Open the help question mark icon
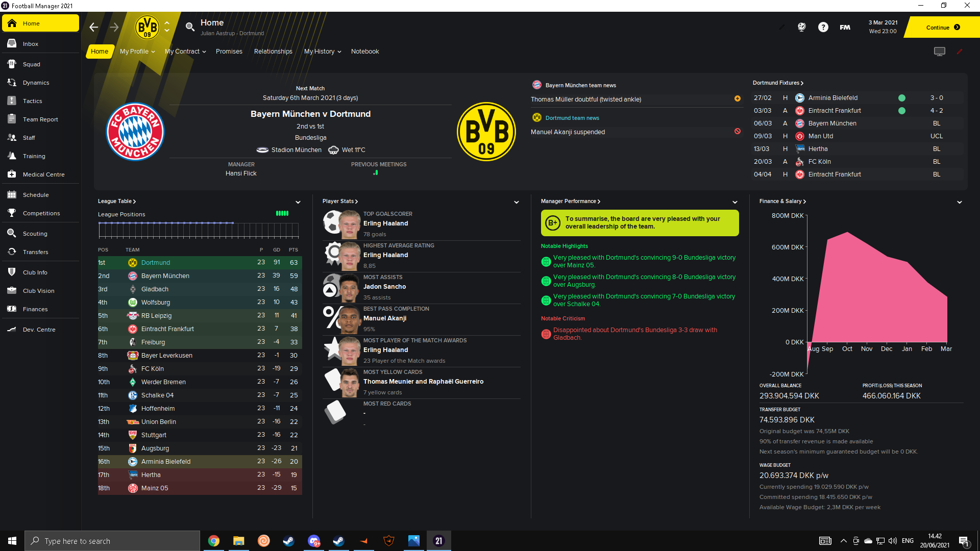This screenshot has width=980, height=551. coord(823,27)
